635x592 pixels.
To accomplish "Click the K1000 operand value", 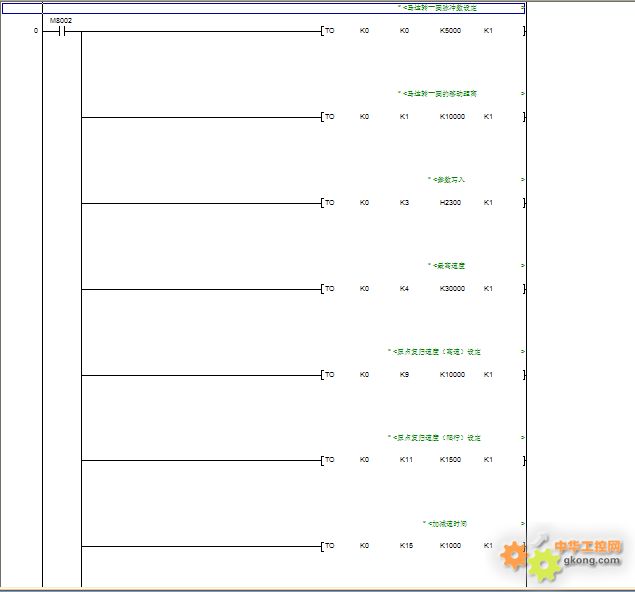I will [450, 545].
